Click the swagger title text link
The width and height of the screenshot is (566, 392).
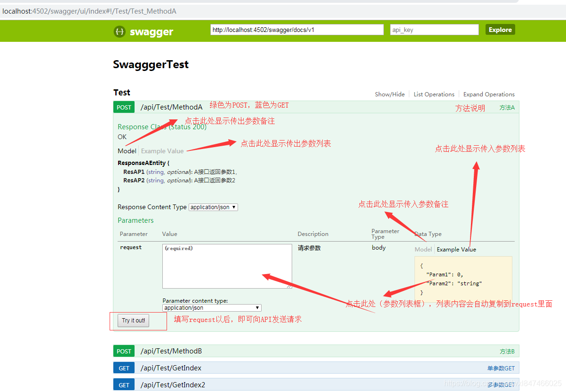pos(151,32)
